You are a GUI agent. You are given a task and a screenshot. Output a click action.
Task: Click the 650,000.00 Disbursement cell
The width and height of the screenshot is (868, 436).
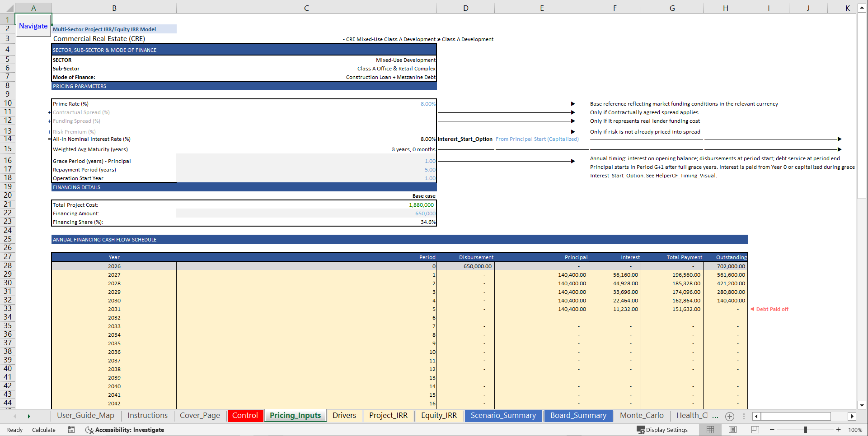(465, 266)
